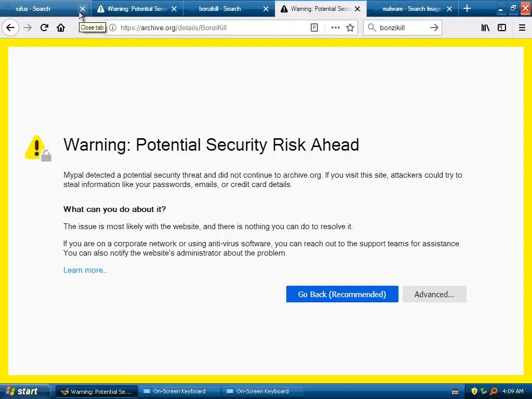Close the active Warning tab
Image resolution: width=532 pixels, height=399 pixels.
[x=357, y=9]
